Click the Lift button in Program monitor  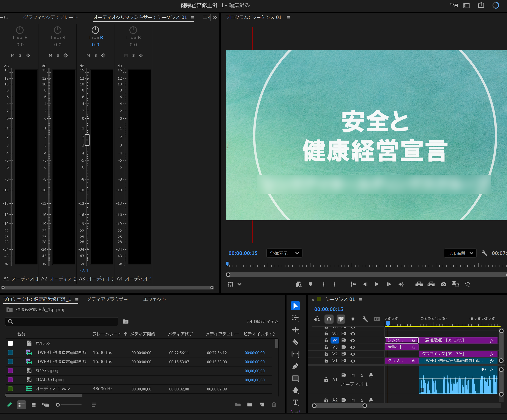click(419, 284)
